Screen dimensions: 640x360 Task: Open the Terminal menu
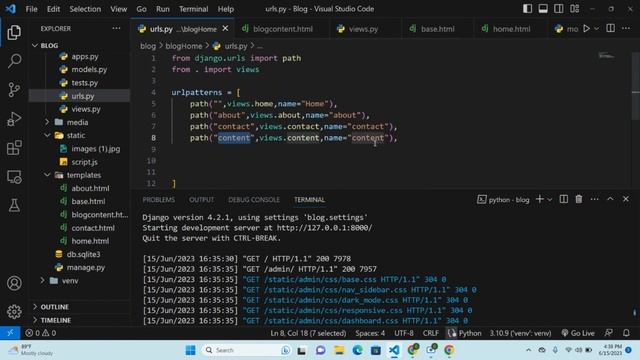point(193,9)
